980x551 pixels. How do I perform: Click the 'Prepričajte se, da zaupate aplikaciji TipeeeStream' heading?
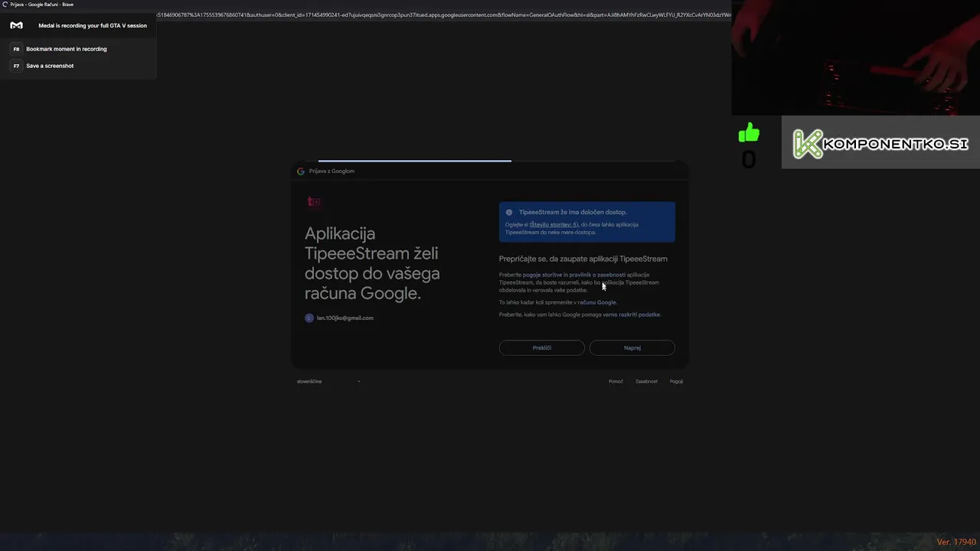tap(583, 259)
